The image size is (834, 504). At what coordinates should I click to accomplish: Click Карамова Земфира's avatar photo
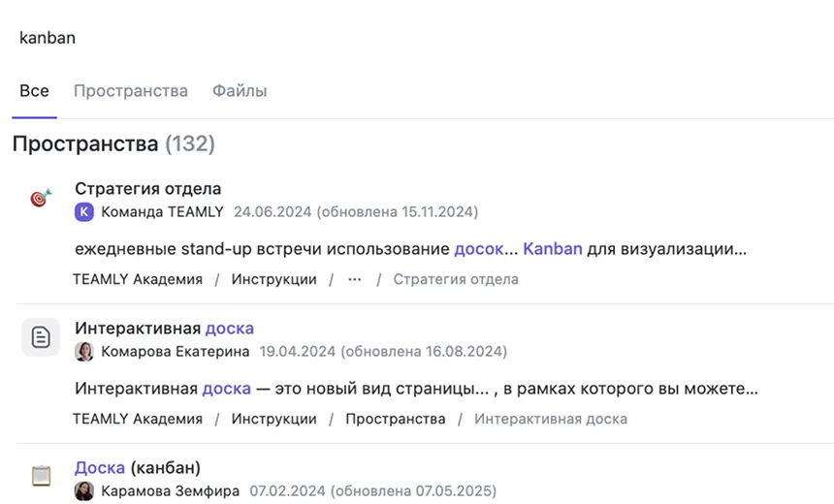tap(84, 490)
